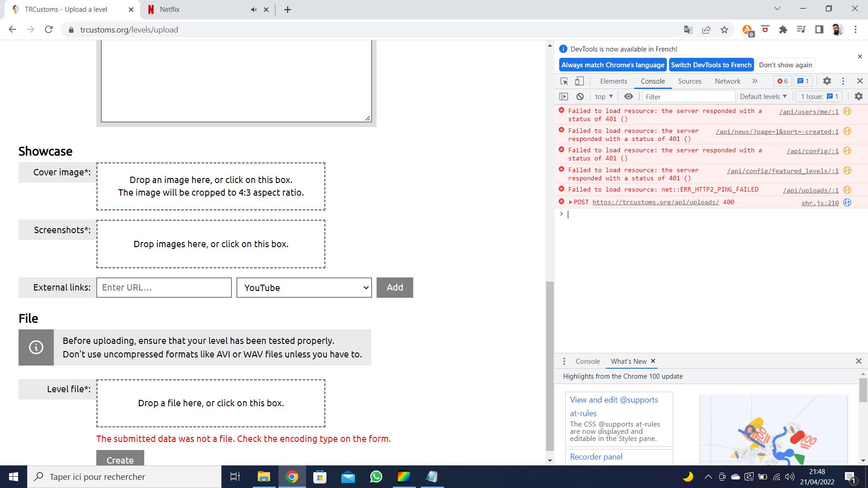
Task: Open the 'top' frame context dropdown
Action: click(604, 96)
